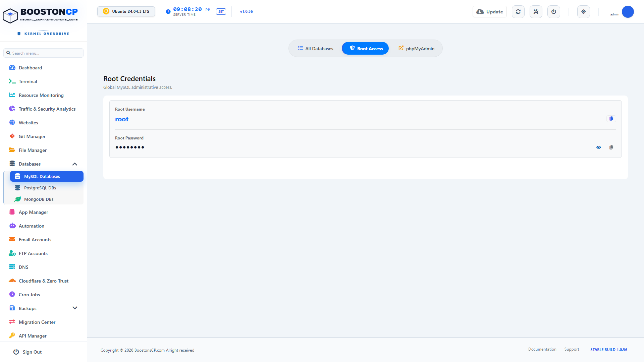This screenshot has width=644, height=362.
Task: Click the Update button
Action: (490, 12)
